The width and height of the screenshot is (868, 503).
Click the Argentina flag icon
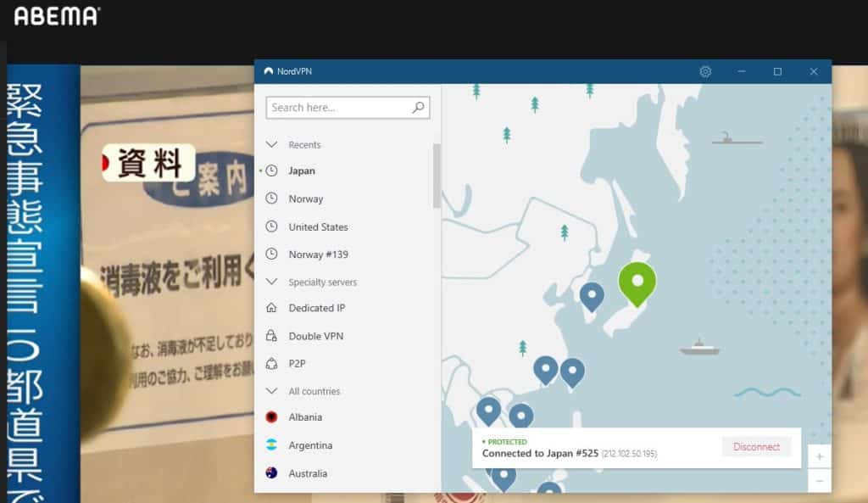271,444
